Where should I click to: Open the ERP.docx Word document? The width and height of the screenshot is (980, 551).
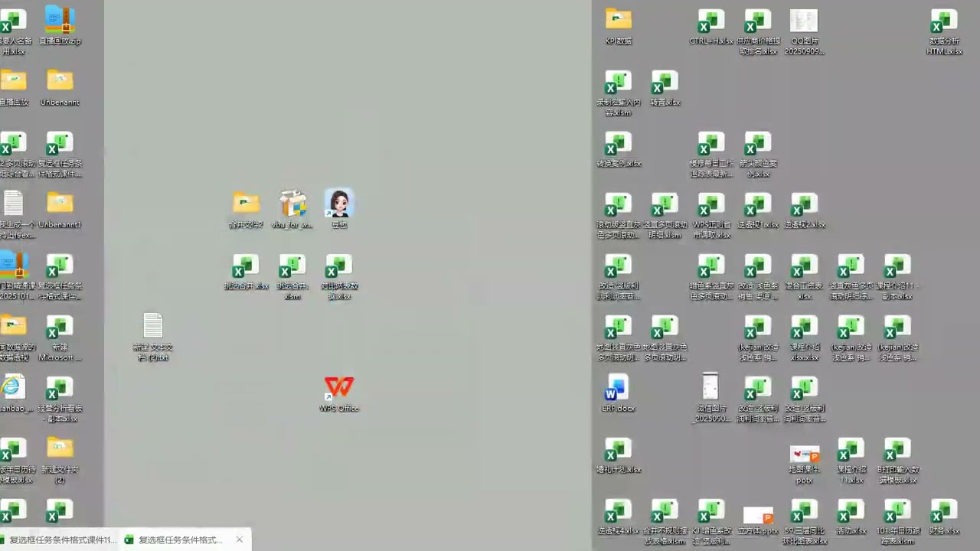[619, 393]
